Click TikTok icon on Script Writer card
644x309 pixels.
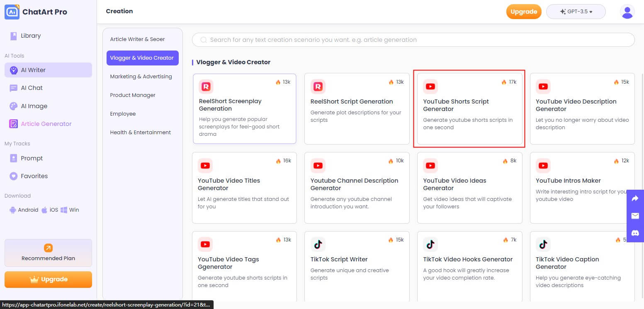coord(318,244)
